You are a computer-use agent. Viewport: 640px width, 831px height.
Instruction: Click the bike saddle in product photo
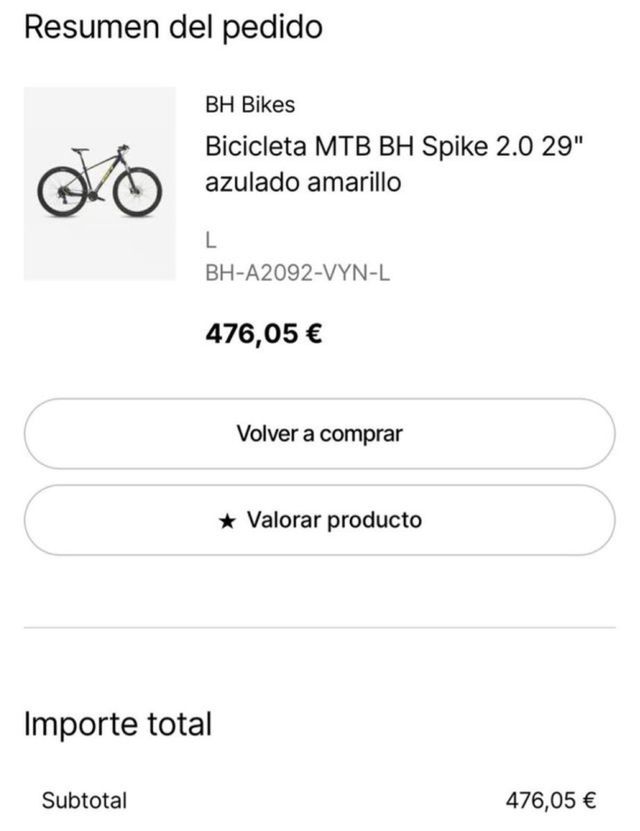[x=81, y=151]
